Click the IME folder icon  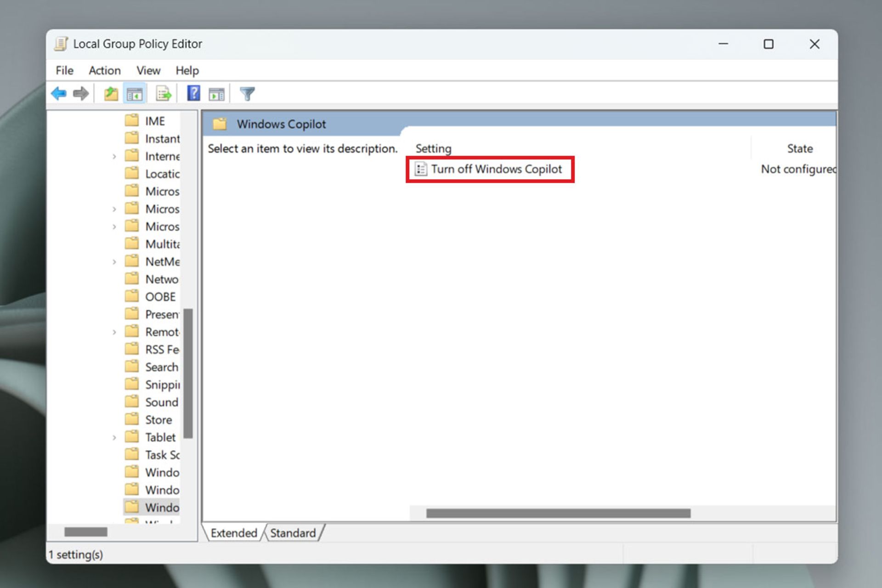[x=132, y=120]
